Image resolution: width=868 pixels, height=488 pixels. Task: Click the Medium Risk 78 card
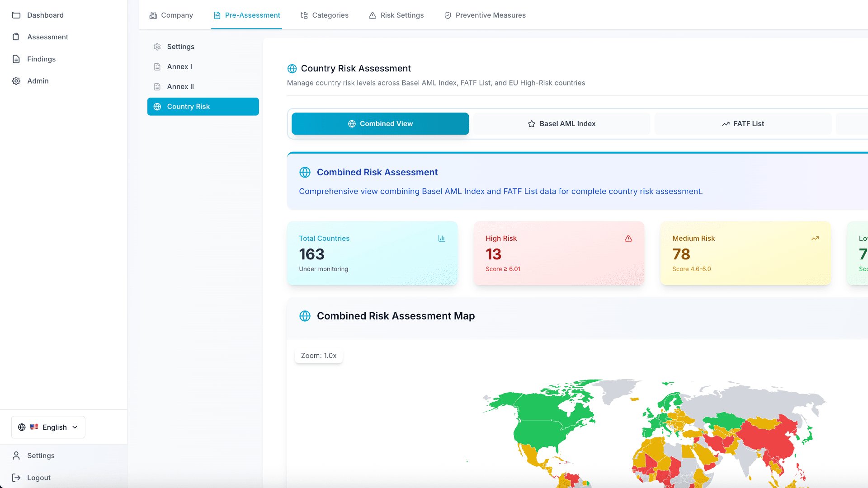tap(745, 253)
